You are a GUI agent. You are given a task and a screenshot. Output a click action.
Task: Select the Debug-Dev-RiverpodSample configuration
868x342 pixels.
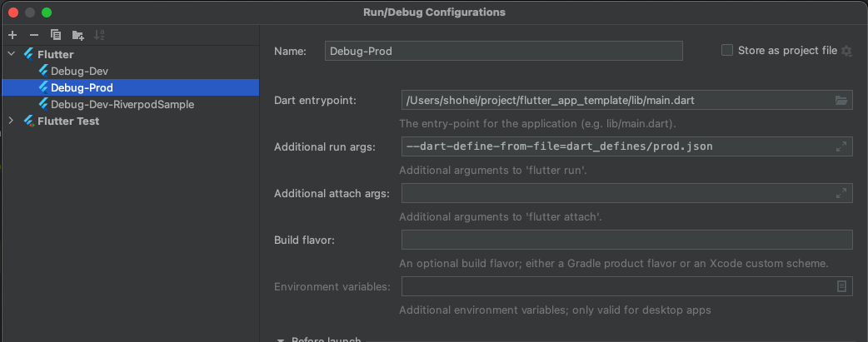[x=122, y=104]
